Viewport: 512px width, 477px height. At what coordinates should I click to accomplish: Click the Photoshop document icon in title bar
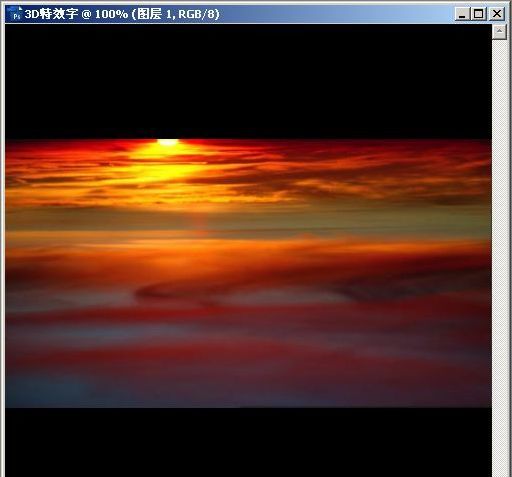coord(15,14)
